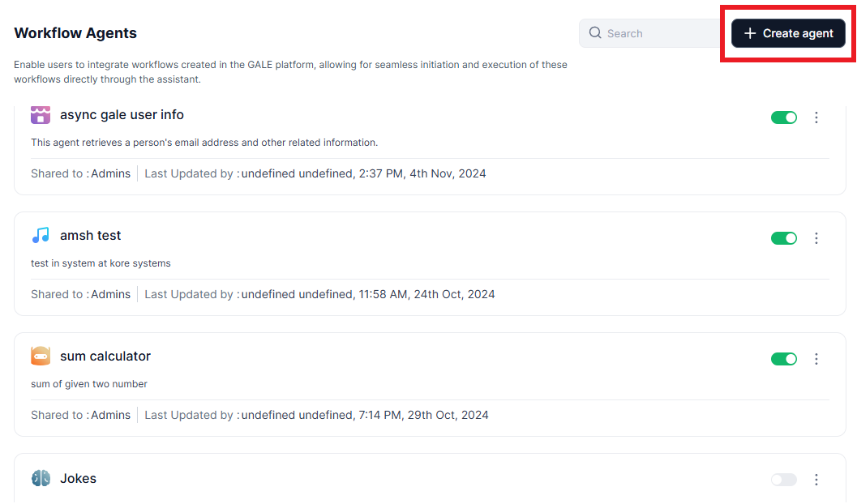Disable the async gale user info agent
Screen dimensions: 857x504
(784, 117)
